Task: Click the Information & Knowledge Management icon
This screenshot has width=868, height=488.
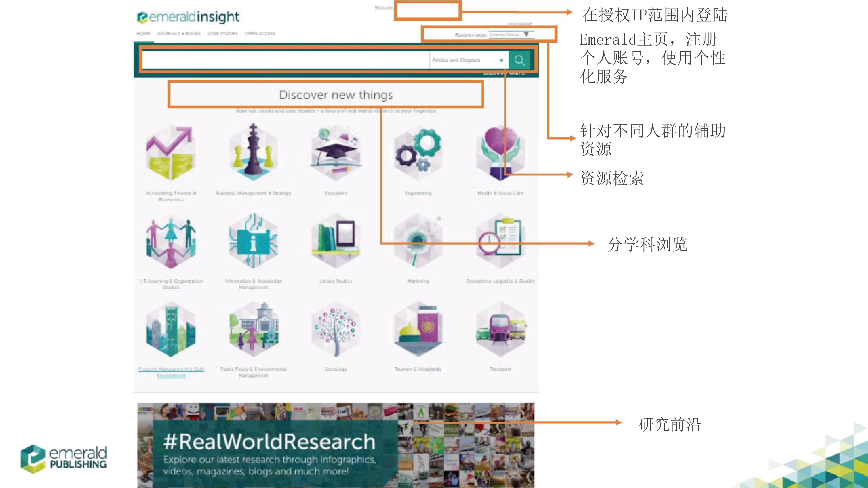Action: (x=253, y=241)
